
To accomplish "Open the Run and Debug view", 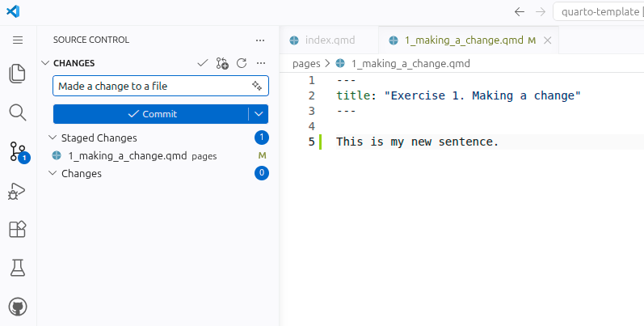I will click(x=16, y=191).
